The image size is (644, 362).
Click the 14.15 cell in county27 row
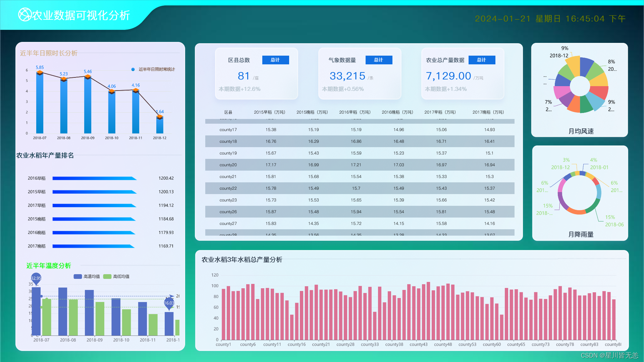pos(399,224)
